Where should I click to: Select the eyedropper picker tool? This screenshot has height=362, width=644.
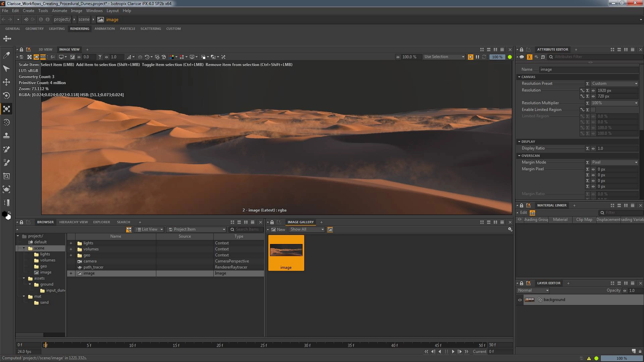pos(6,55)
